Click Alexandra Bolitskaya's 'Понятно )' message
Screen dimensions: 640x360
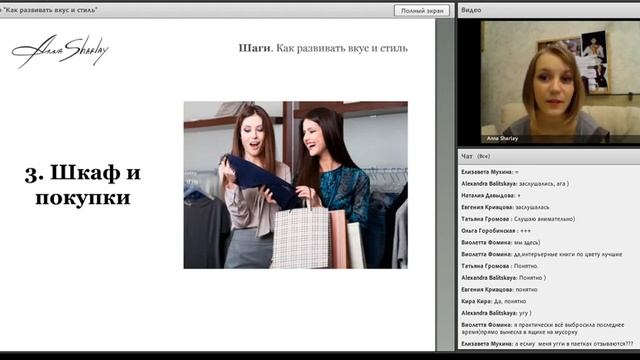[503, 278]
